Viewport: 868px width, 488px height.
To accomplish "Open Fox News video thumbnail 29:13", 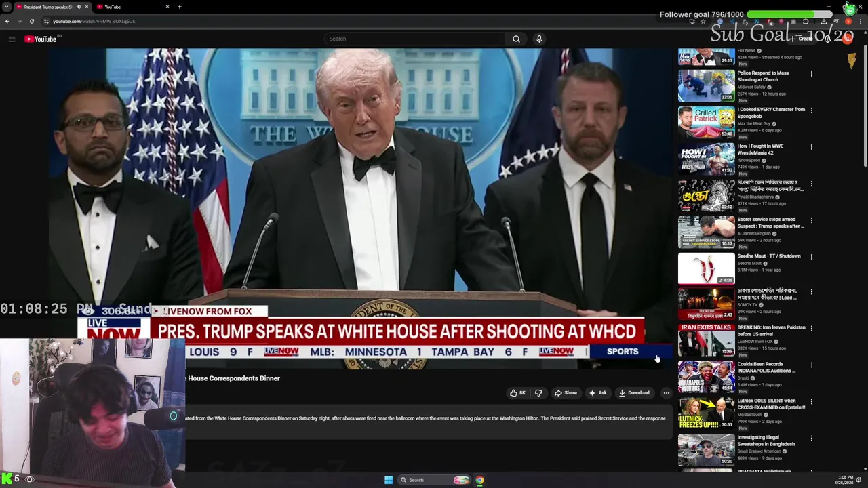I will 706,56.
